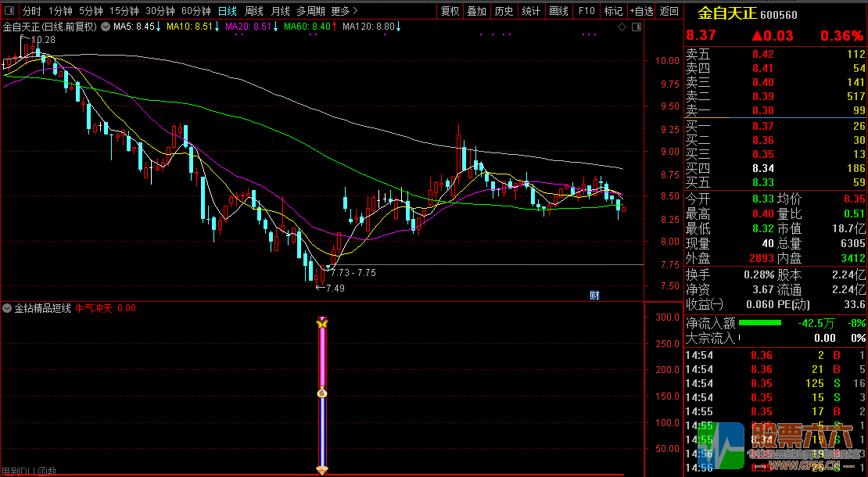Click the 复权 adjustment button
Screen dimensions: 868x477
(450, 11)
